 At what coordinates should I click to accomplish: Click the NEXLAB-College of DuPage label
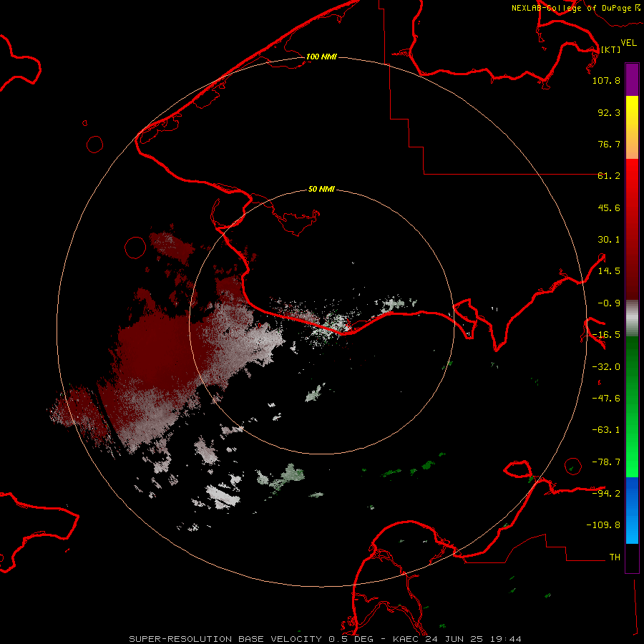click(575, 8)
